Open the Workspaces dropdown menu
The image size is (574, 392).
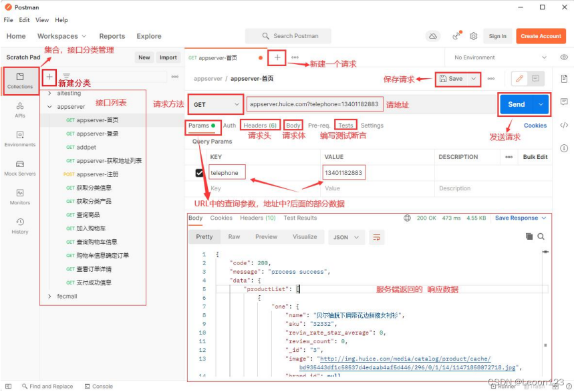(x=61, y=36)
